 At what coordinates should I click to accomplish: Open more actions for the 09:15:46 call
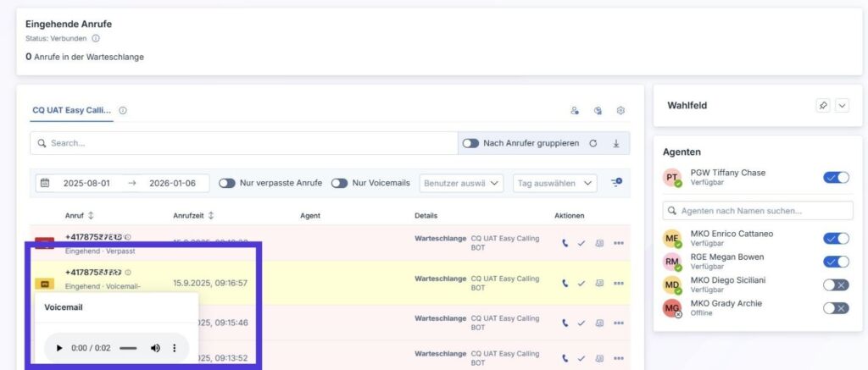click(618, 323)
